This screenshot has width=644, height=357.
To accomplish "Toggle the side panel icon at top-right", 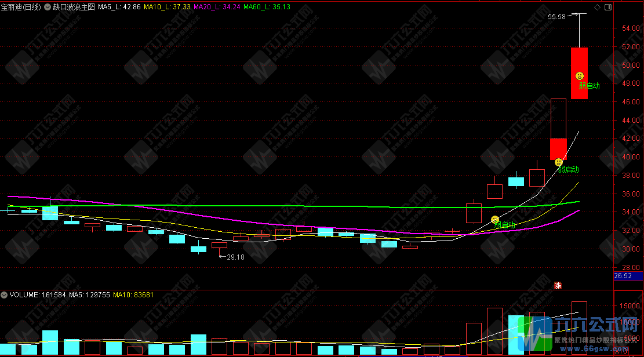I will coord(607,8).
